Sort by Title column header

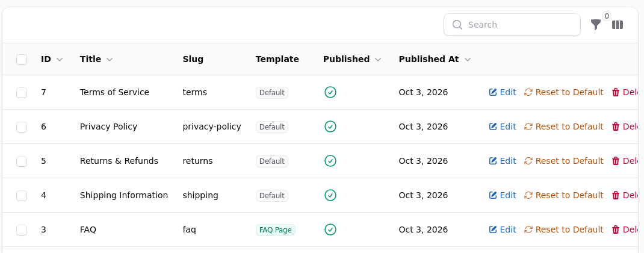(x=96, y=59)
